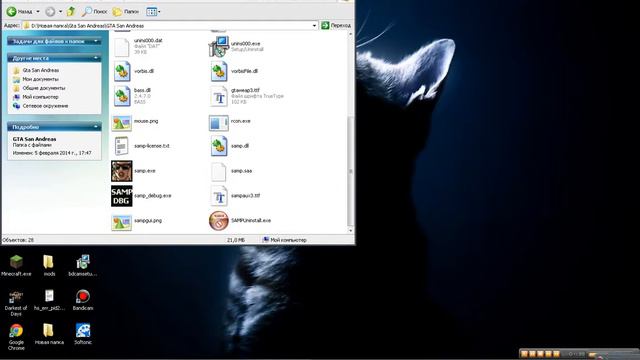Expand the address bar dropdown arrow
The image size is (640, 360).
pyautogui.click(x=314, y=25)
